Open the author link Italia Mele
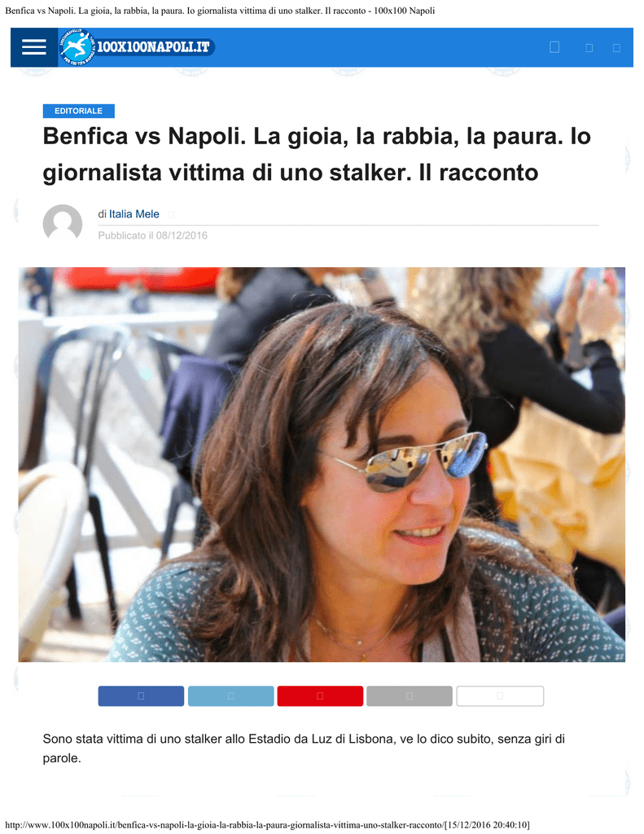The image size is (644, 834). tap(134, 214)
